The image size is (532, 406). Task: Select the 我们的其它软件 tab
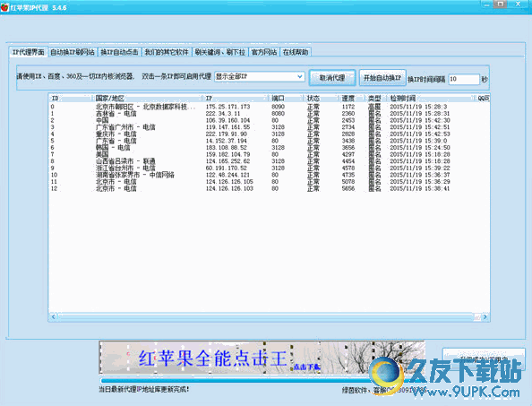click(x=167, y=52)
